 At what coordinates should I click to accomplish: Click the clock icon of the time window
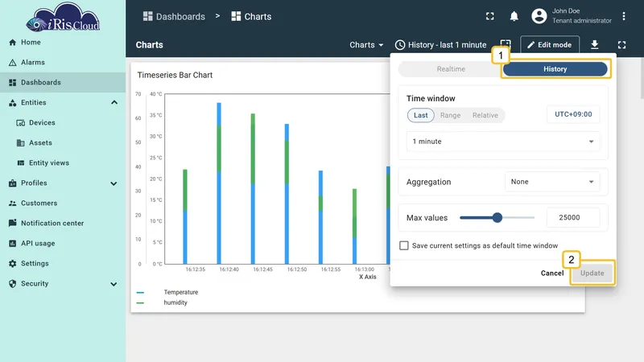click(399, 45)
